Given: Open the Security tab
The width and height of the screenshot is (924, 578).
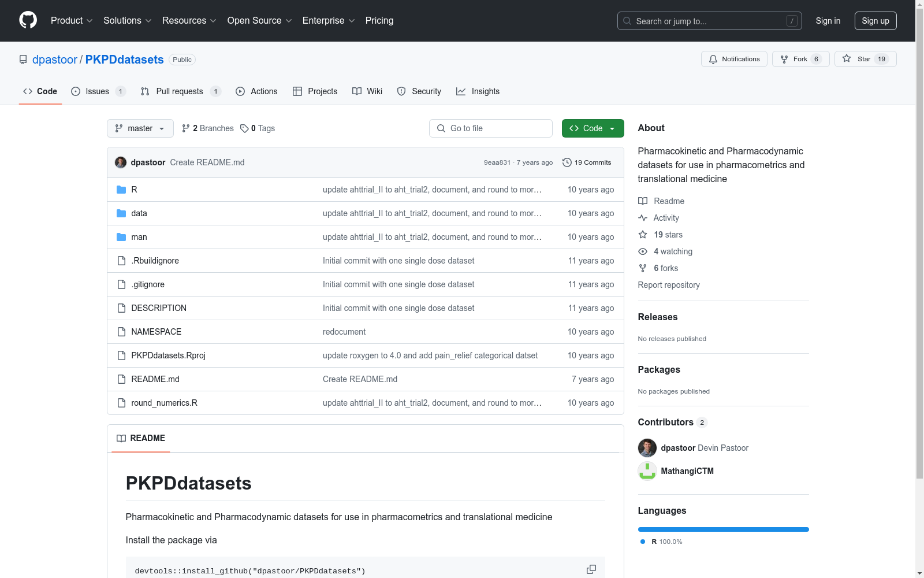Looking at the screenshot, I should [419, 91].
